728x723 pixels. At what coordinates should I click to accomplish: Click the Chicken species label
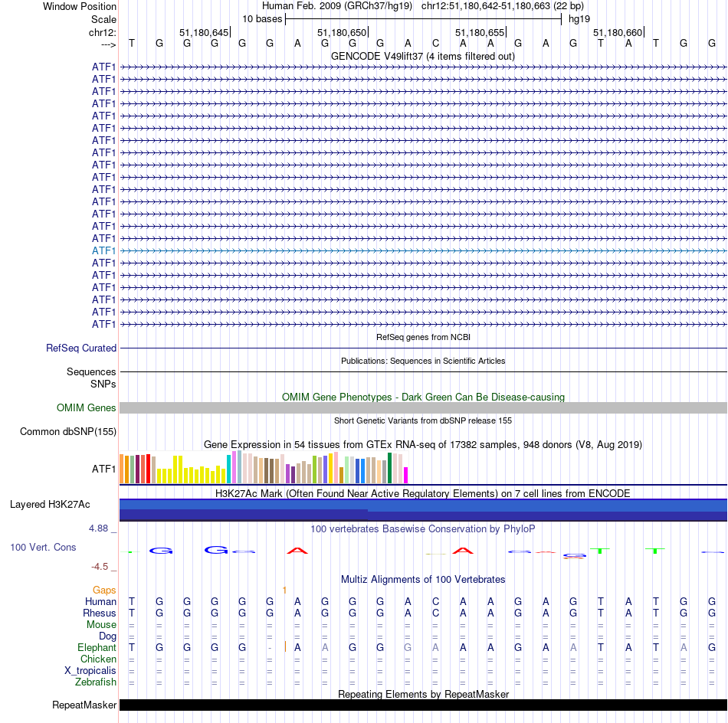pyautogui.click(x=98, y=659)
